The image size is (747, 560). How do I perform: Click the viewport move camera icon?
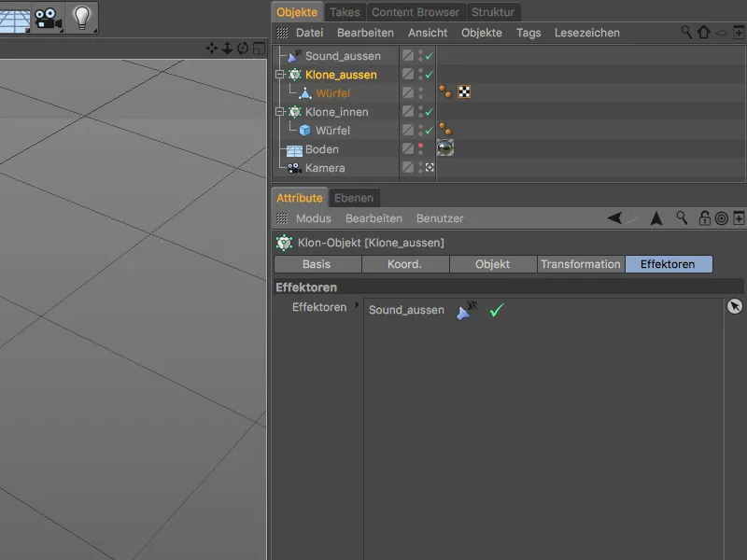[212, 49]
